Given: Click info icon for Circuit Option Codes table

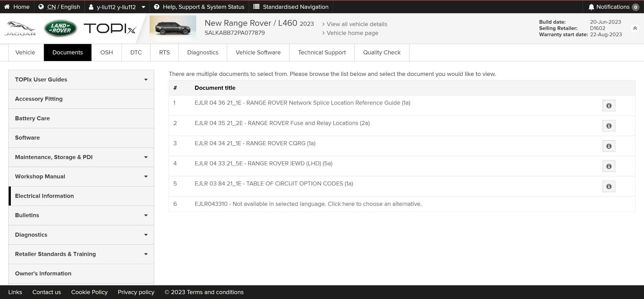Looking at the screenshot, I should pos(609,186).
